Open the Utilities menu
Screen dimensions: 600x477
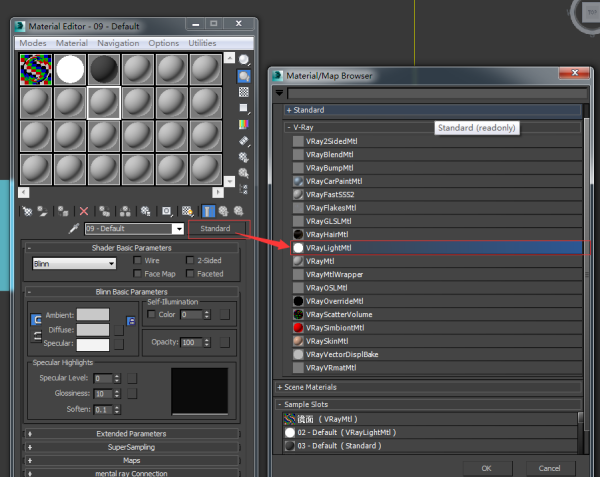202,43
